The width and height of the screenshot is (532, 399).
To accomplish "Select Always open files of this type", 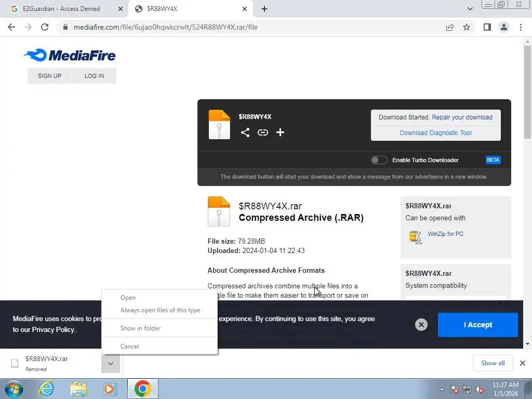I will pos(159,310).
